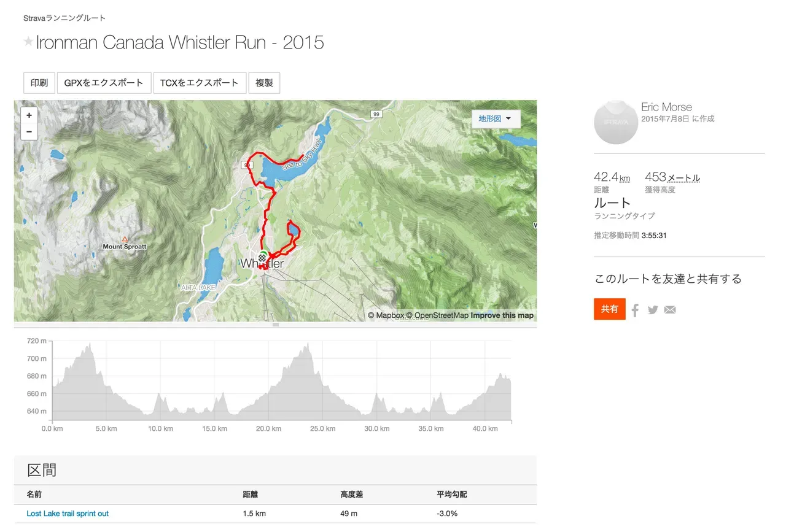Screen dimensions: 786x532
Task: Click the zoom in plus icon on map
Action: pyautogui.click(x=29, y=115)
